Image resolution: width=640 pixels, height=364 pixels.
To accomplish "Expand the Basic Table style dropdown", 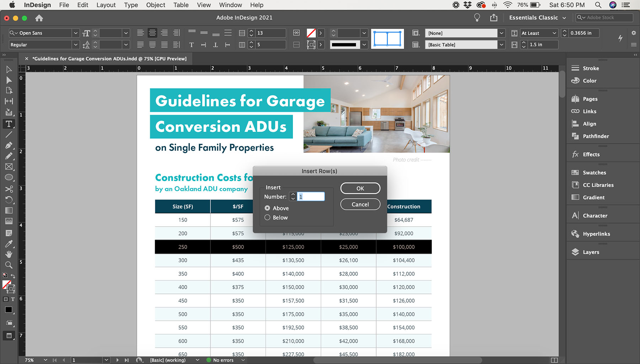I will [x=501, y=45].
